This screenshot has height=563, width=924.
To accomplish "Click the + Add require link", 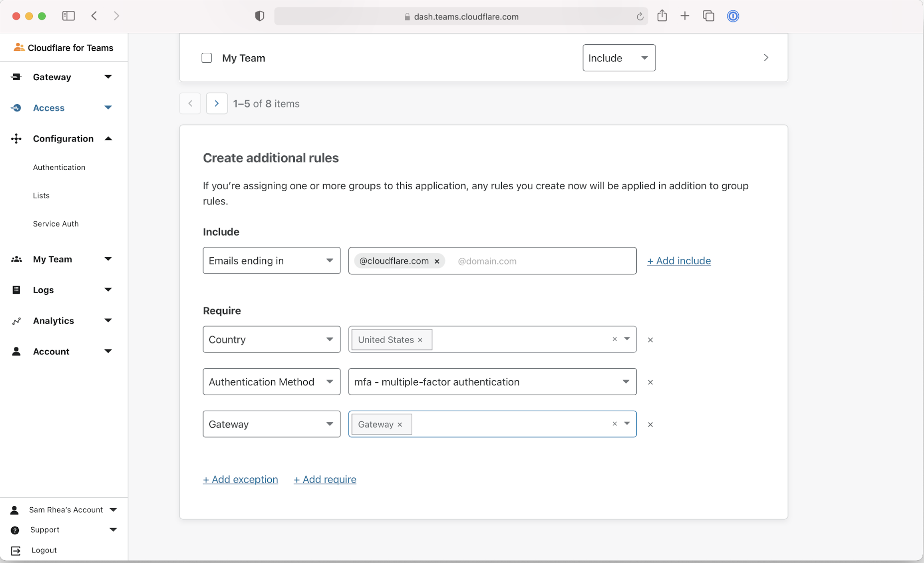I will (325, 479).
